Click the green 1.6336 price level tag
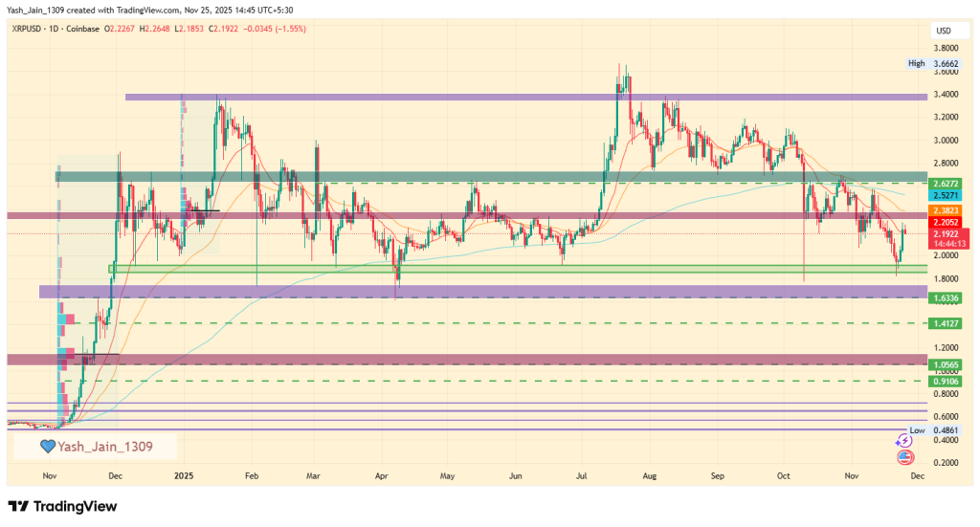Image resolution: width=980 pixels, height=527 pixels. coord(947,297)
